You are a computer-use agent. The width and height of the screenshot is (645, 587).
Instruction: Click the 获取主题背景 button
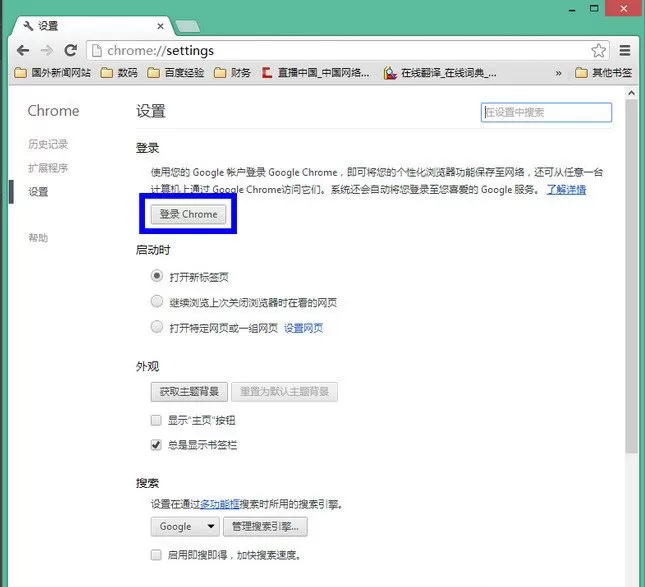click(x=189, y=392)
